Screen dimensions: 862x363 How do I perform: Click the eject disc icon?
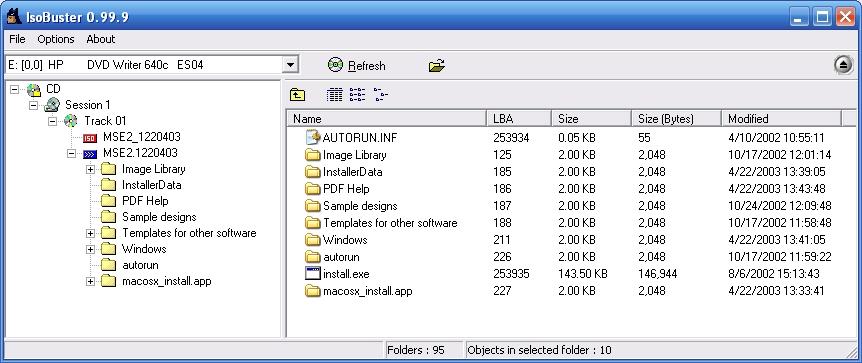click(x=843, y=65)
